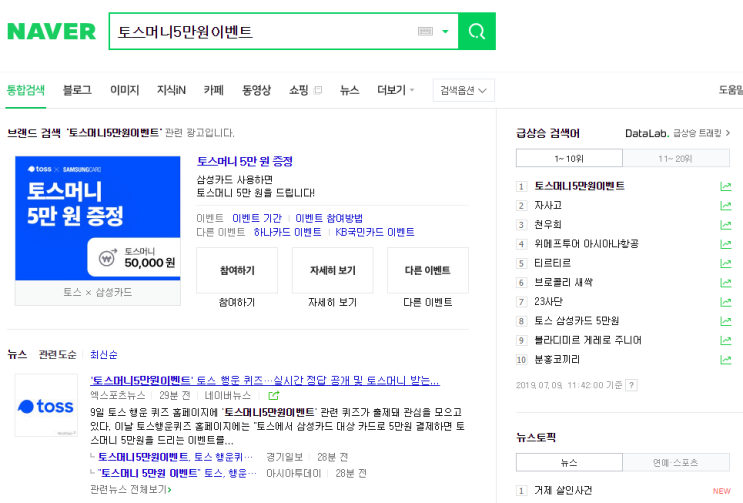
Task: Click trend graph icon for 토스 삼성카드 5만원
Action: pyautogui.click(x=725, y=321)
